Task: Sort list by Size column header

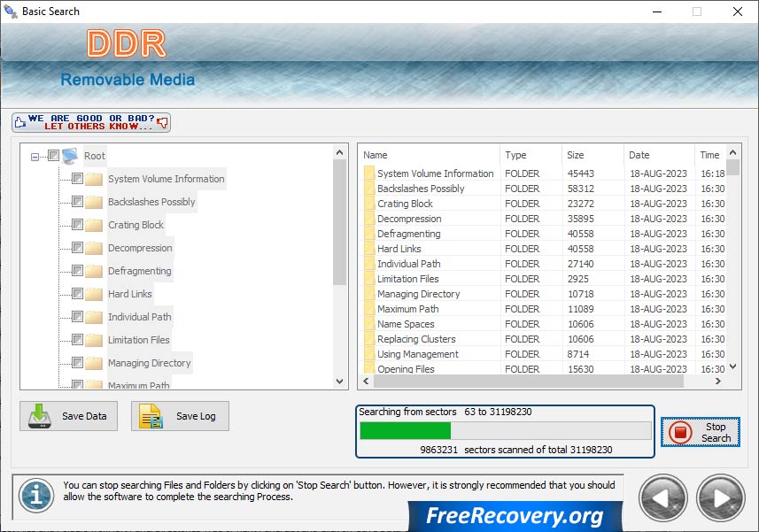Action: point(592,155)
